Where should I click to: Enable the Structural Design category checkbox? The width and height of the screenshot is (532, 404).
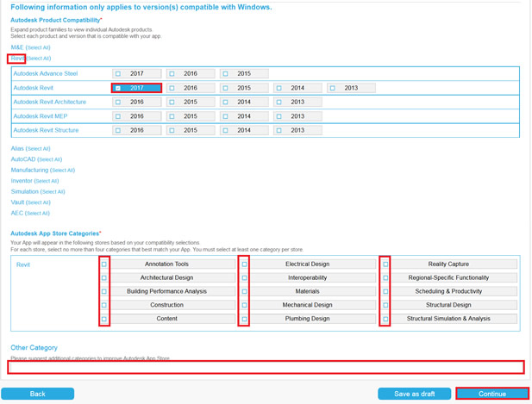click(385, 305)
